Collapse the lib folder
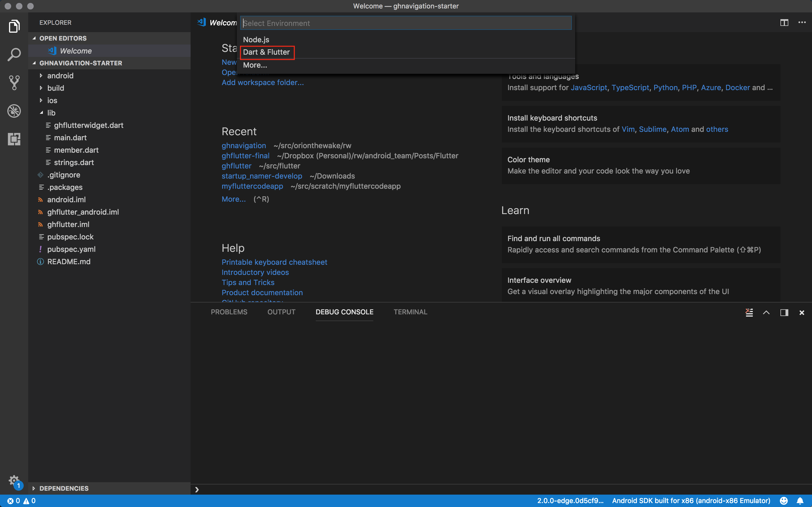Viewport: 812px width, 507px height. (x=51, y=113)
